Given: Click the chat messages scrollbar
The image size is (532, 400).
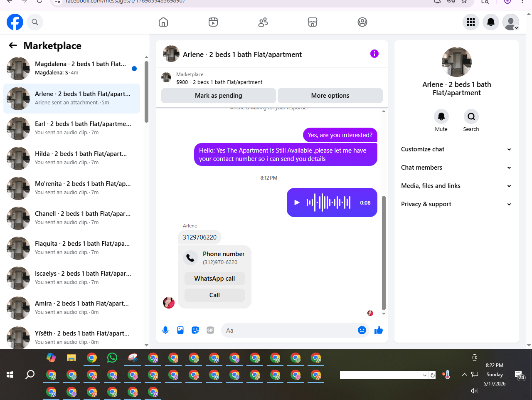Looking at the screenshot, I should click(x=384, y=253).
